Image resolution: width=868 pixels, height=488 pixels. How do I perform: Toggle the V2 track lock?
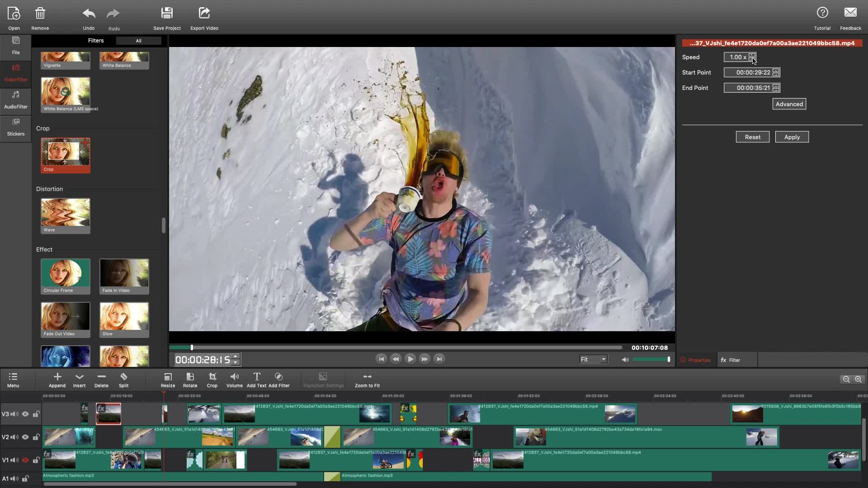tap(36, 437)
